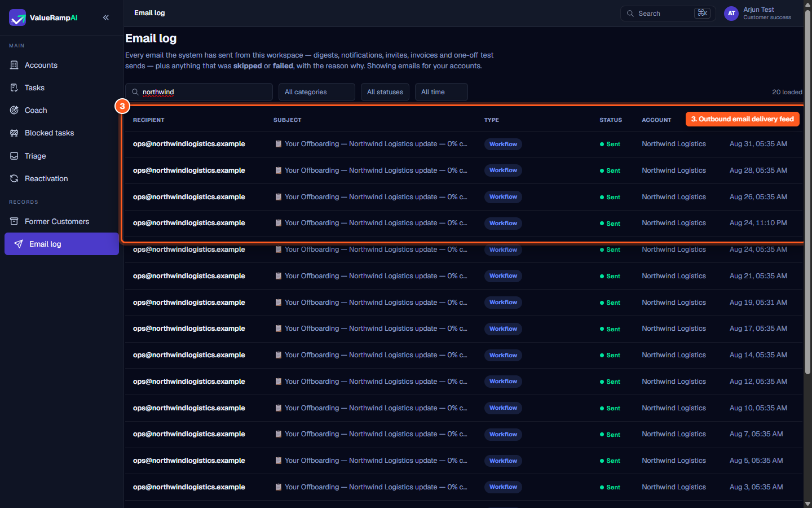Open Reactivation in the sidebar

tap(62, 178)
